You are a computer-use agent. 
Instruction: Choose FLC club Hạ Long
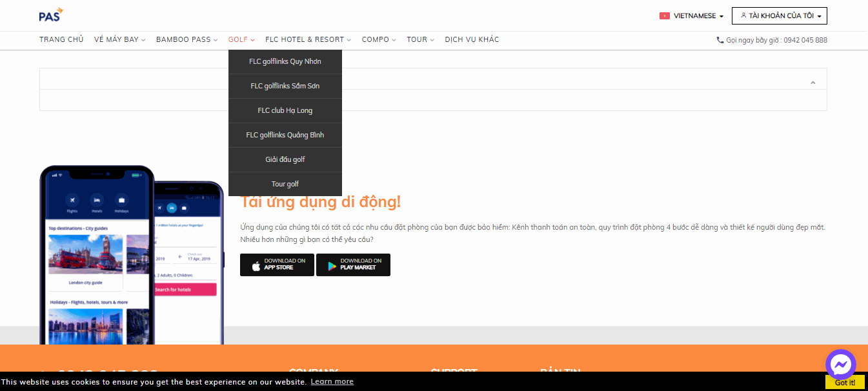coord(285,111)
